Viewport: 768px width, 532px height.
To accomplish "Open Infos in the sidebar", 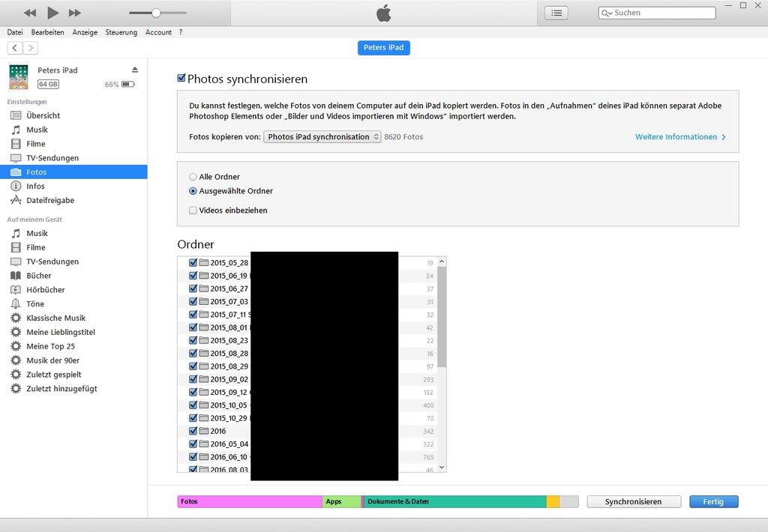I will coord(73,186).
